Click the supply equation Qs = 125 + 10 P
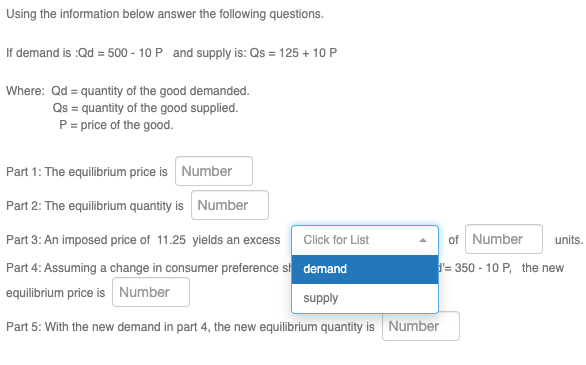The width and height of the screenshot is (586, 365). pyautogui.click(x=293, y=53)
